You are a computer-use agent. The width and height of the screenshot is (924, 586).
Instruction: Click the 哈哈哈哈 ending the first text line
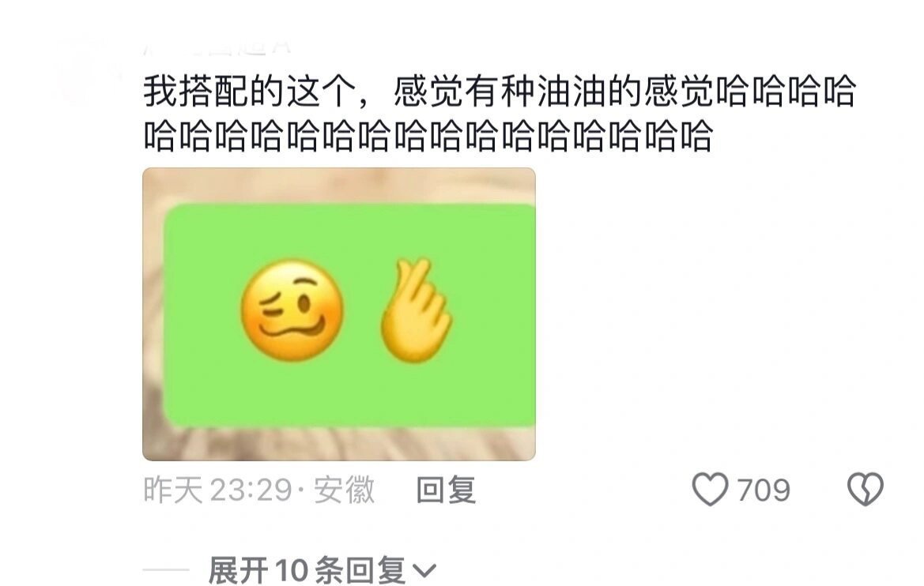(x=785, y=92)
